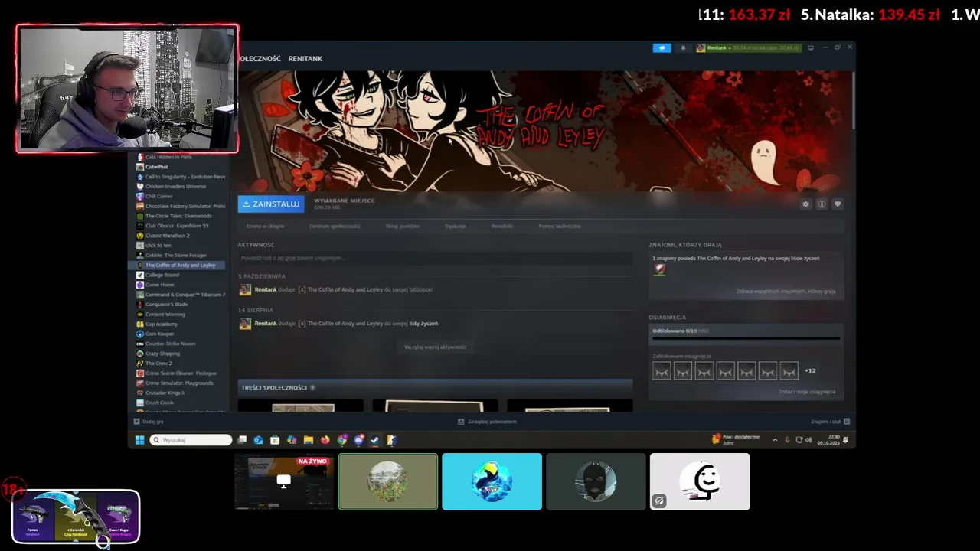This screenshot has width=980, height=551.
Task: Click activity input 'Powiedz coś o tej grze'
Action: coord(435,259)
